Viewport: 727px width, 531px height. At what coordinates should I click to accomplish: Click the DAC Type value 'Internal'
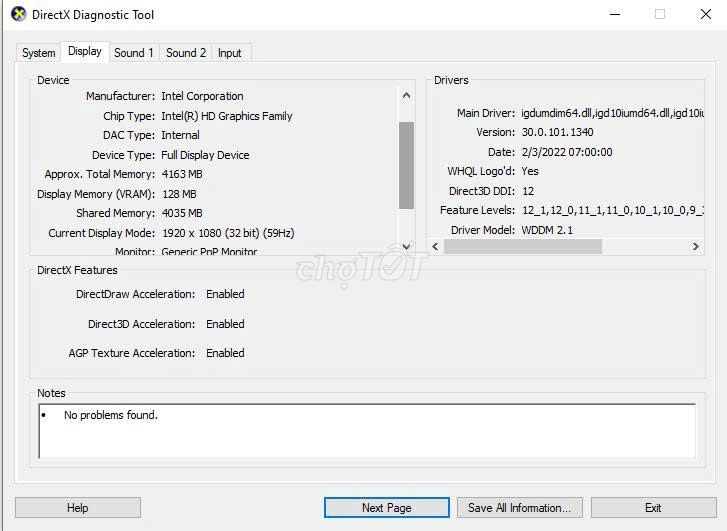coord(180,135)
